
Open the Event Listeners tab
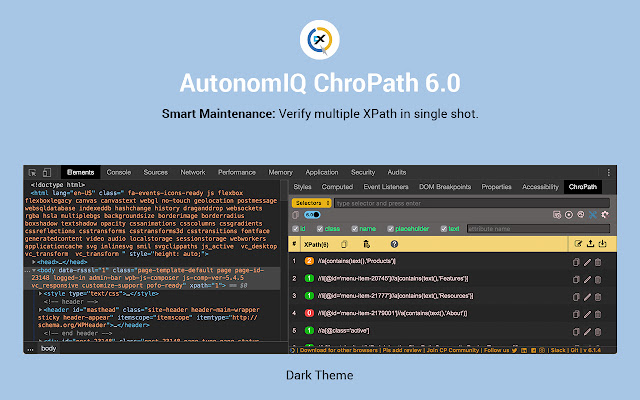pos(386,187)
